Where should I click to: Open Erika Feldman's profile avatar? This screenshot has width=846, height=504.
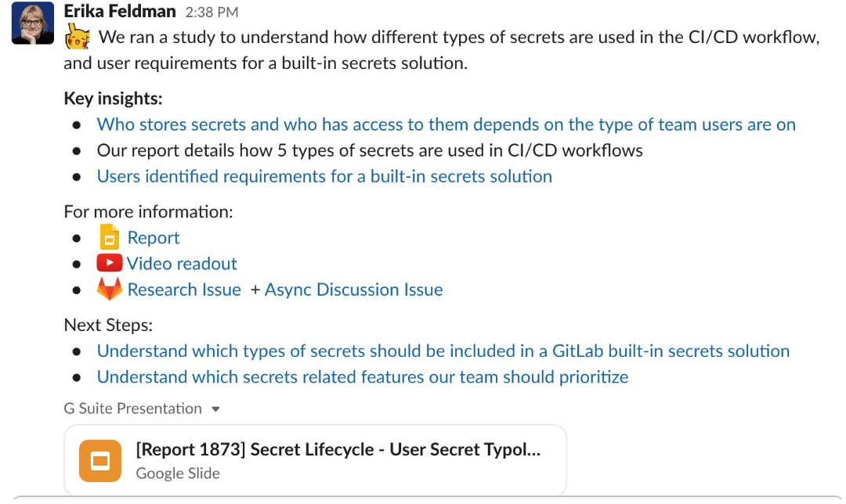[x=32, y=23]
